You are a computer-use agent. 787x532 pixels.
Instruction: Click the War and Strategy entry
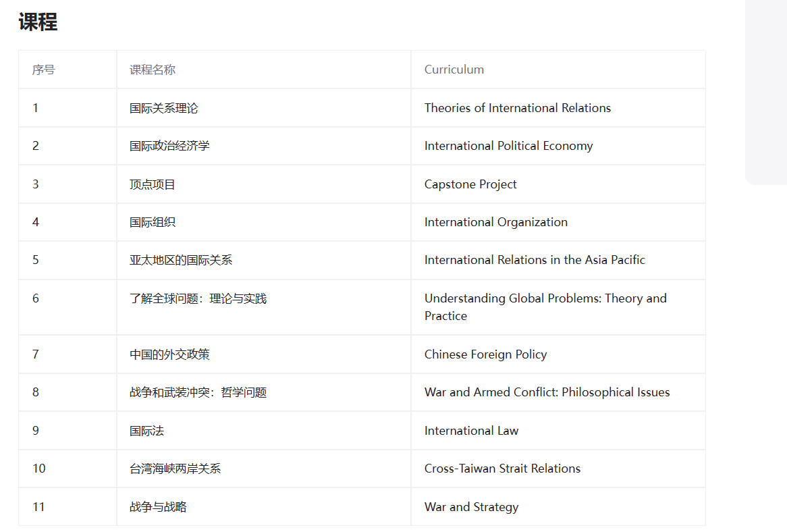471,507
